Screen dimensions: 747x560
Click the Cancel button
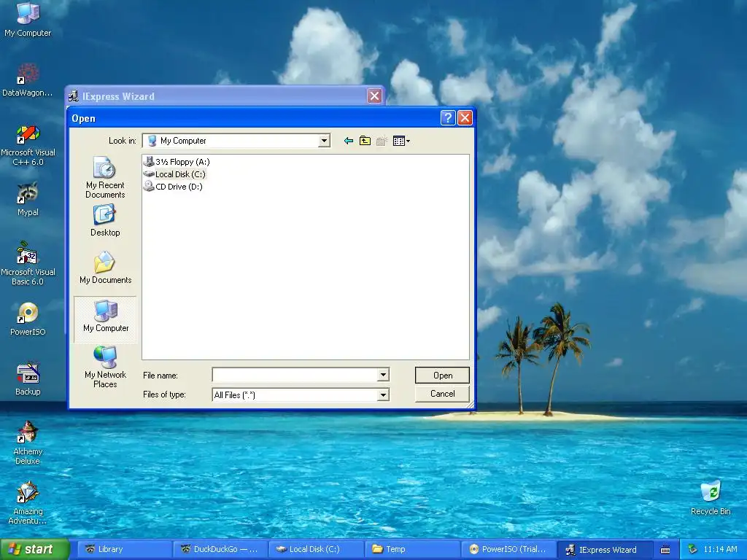[x=442, y=394]
